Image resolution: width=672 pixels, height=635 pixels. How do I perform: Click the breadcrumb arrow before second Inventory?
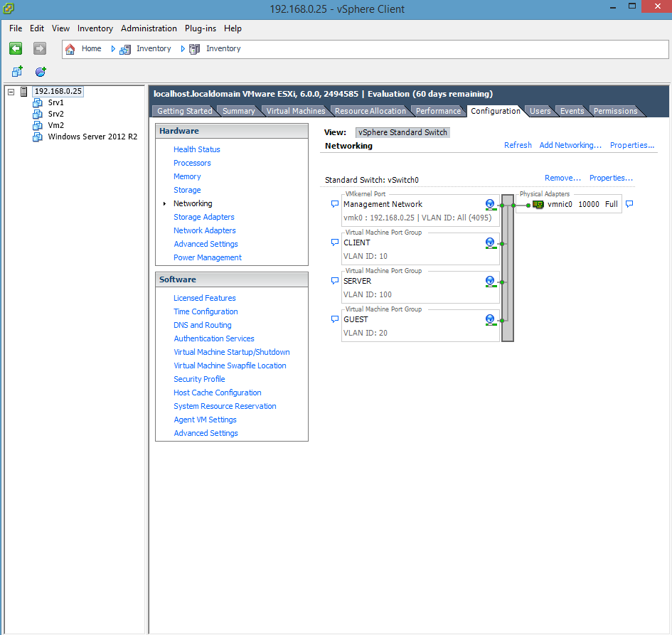coord(183,49)
